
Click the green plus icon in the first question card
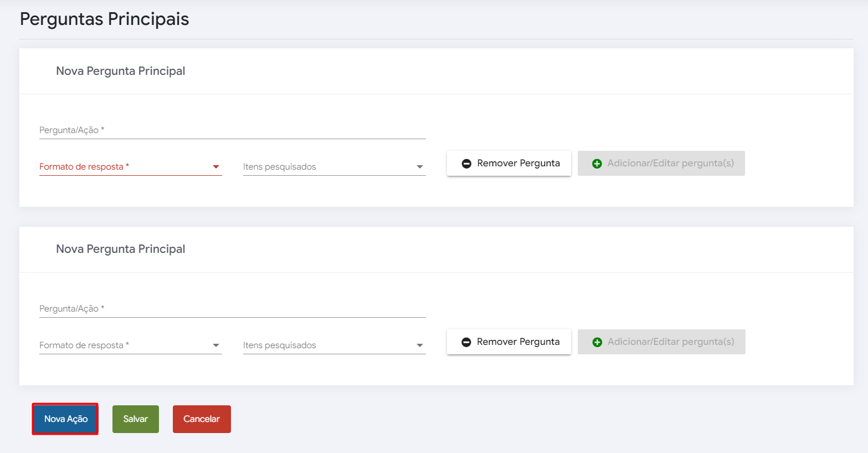pyautogui.click(x=597, y=164)
